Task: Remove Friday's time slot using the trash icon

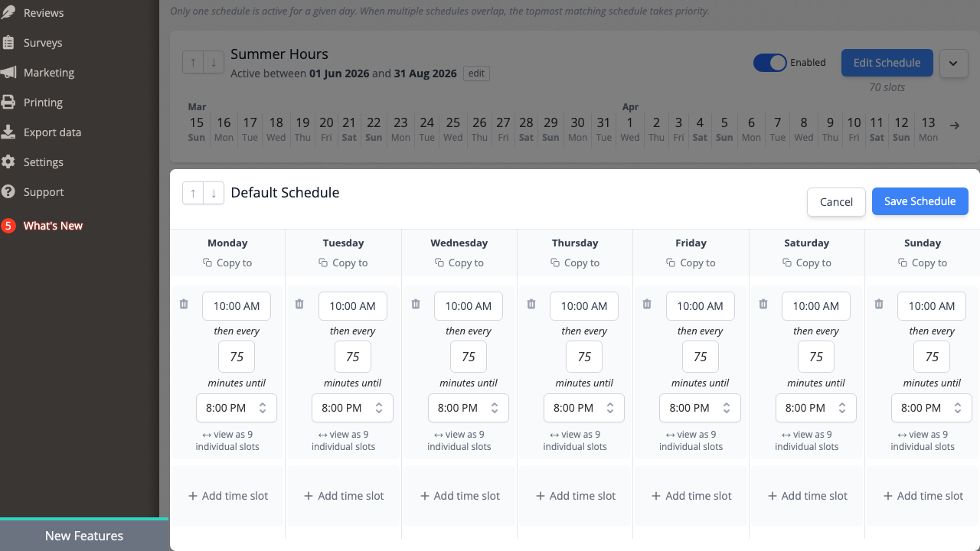Action: tap(647, 304)
